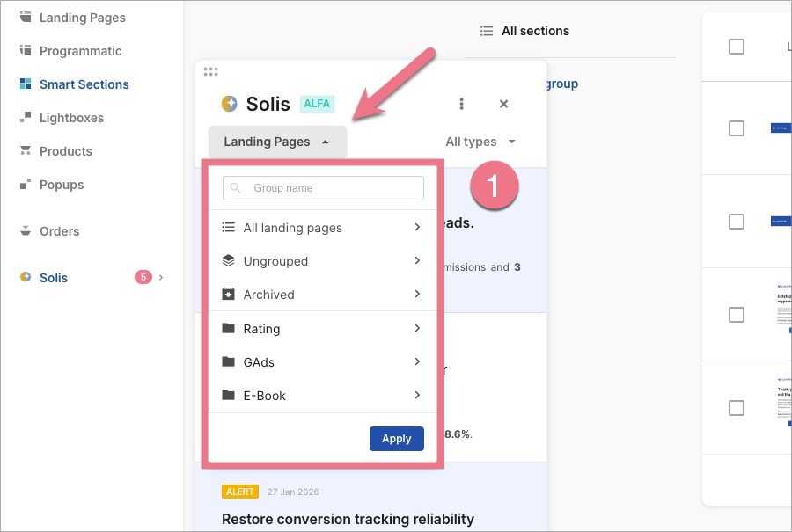Image resolution: width=792 pixels, height=532 pixels.
Task: Open the All types dropdown
Action: click(480, 141)
